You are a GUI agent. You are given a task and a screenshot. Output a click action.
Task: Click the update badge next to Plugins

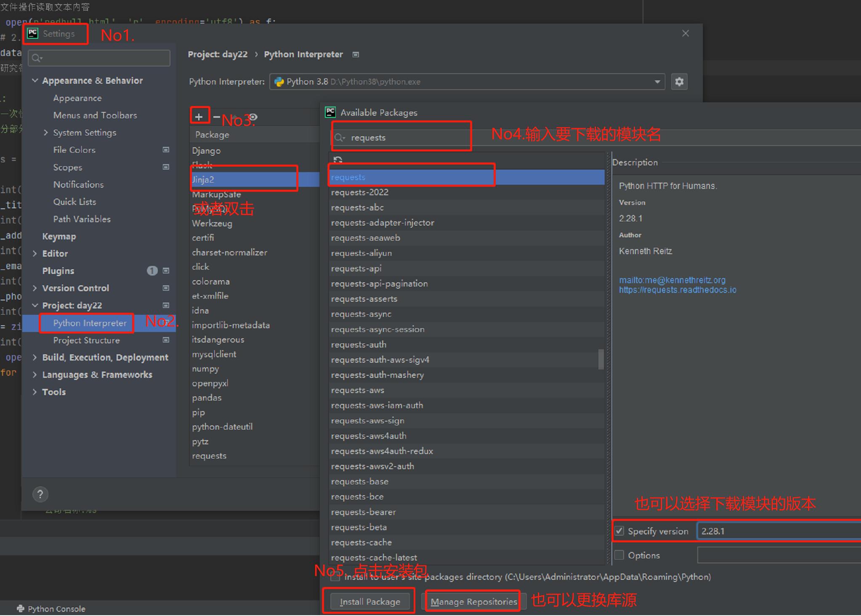(152, 271)
